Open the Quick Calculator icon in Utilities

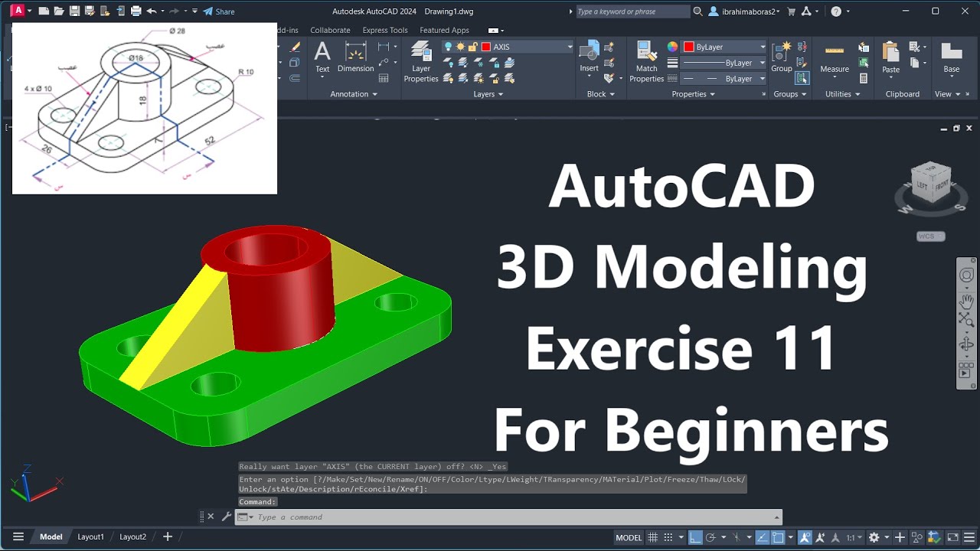[x=864, y=78]
